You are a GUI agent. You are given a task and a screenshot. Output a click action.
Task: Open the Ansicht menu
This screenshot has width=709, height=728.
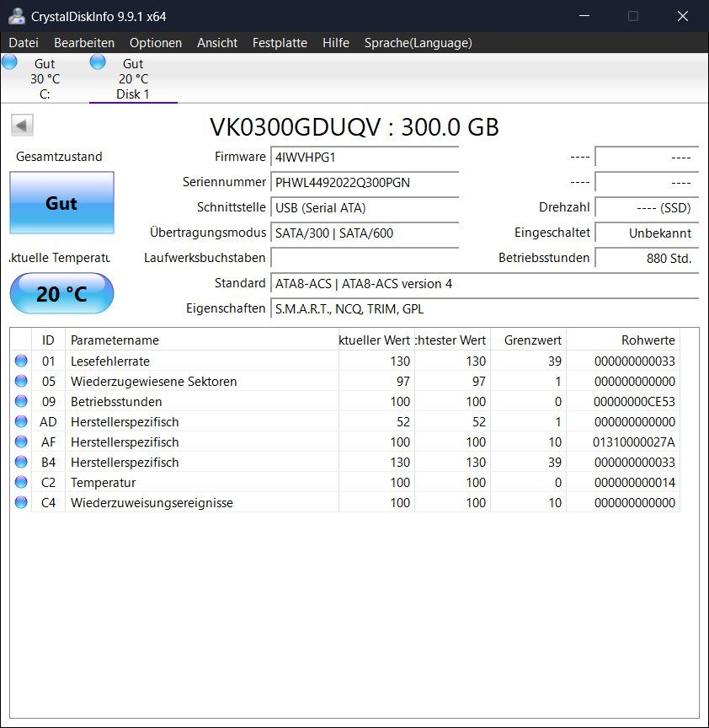tap(217, 43)
